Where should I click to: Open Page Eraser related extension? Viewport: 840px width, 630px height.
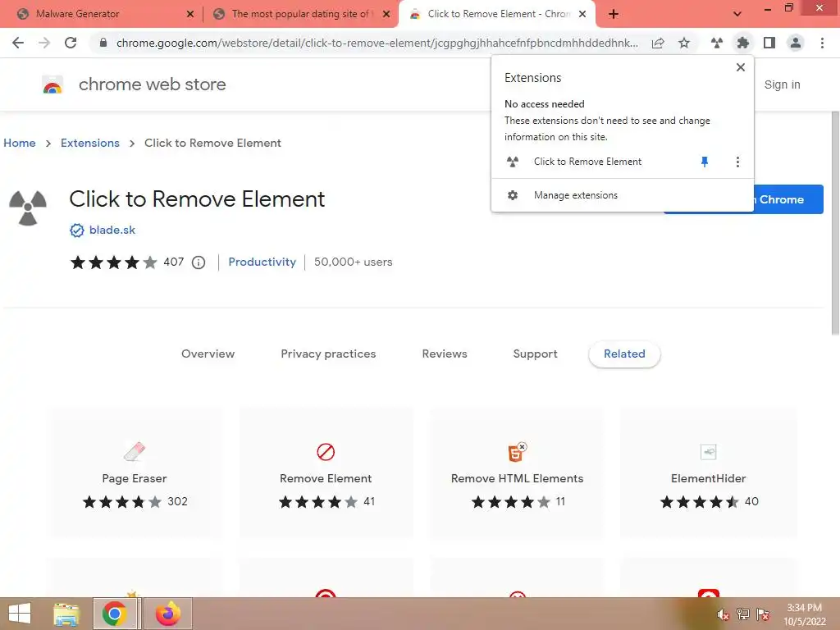135,478
